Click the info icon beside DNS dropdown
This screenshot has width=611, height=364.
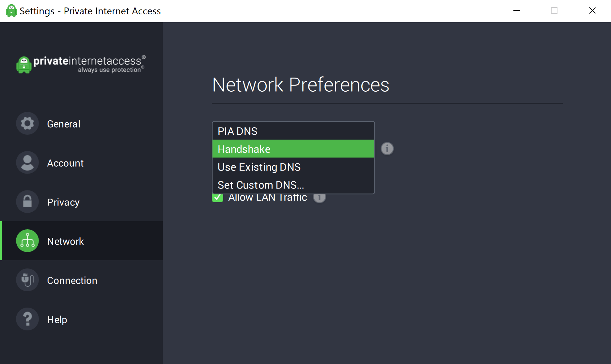click(x=387, y=149)
